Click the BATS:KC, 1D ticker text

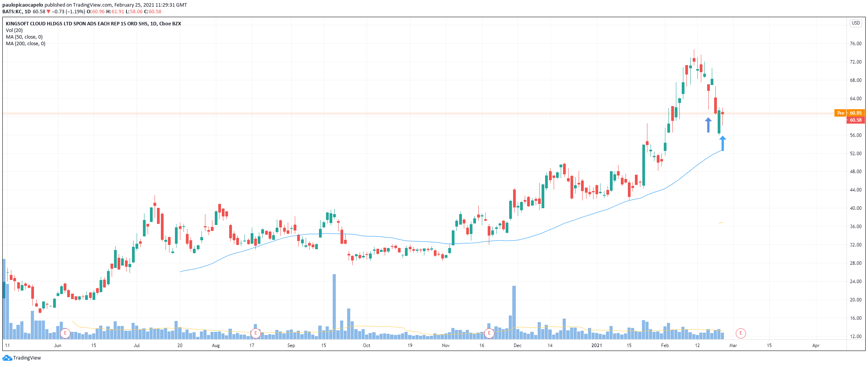click(x=16, y=11)
